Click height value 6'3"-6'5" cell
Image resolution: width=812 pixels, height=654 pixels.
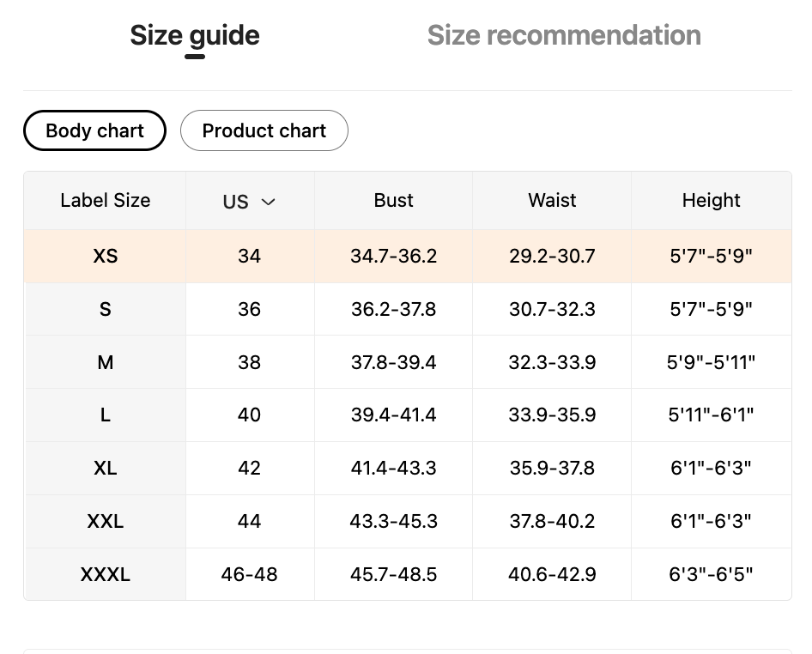711,574
